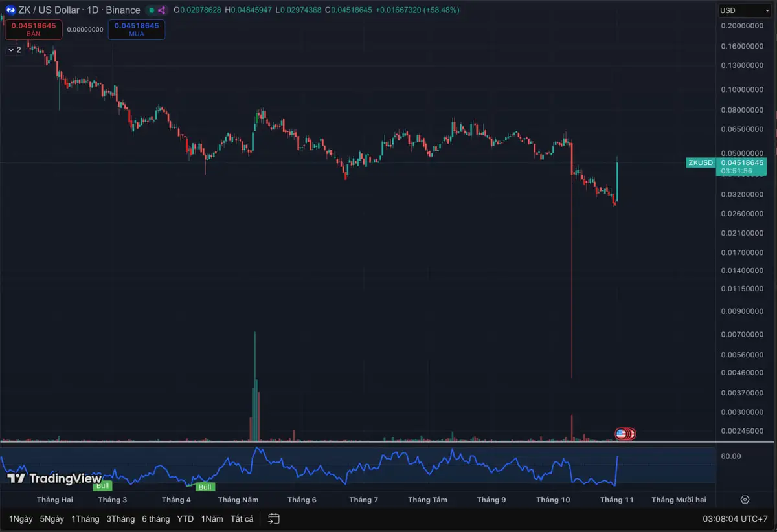This screenshot has width=777, height=532.
Task: Select the 3Tháng time range
Action: (x=120, y=518)
